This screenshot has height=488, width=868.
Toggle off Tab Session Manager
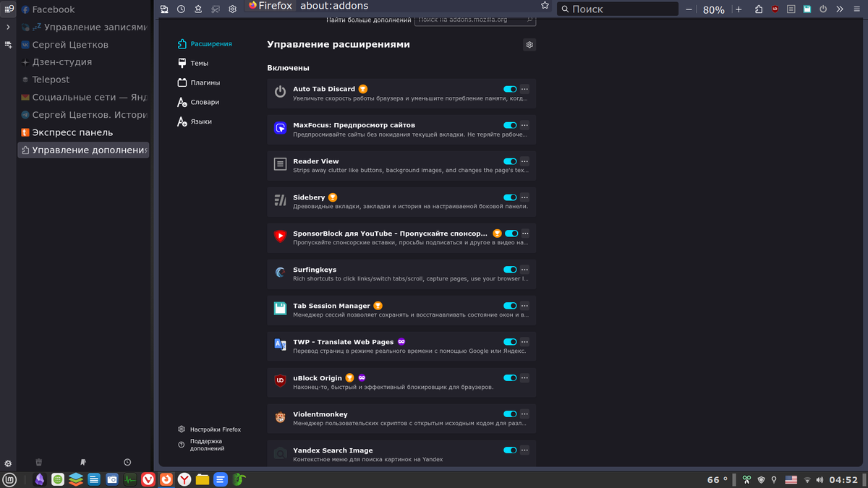[510, 306]
